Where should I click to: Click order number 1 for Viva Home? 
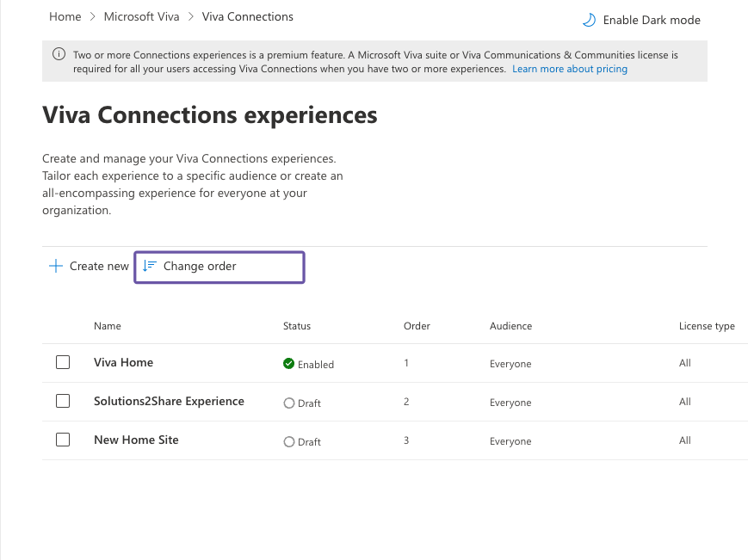tap(406, 363)
